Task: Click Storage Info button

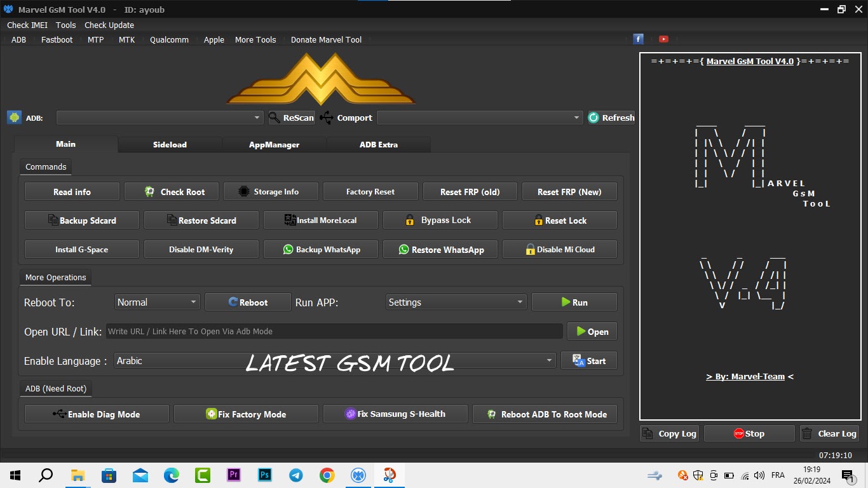Action: pos(271,192)
